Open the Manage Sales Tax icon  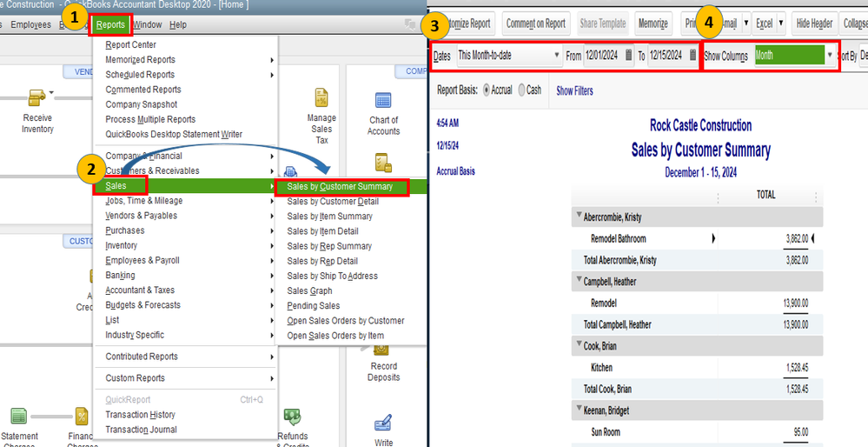tap(321, 98)
